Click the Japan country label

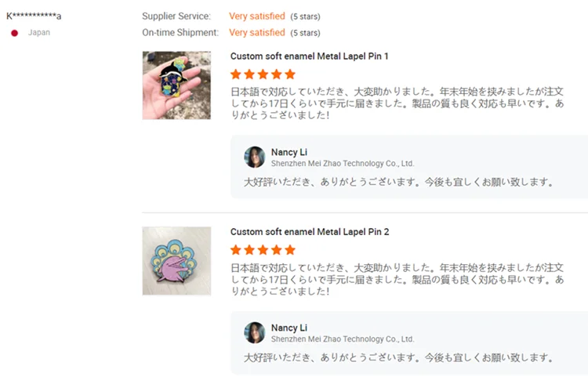[x=39, y=33]
